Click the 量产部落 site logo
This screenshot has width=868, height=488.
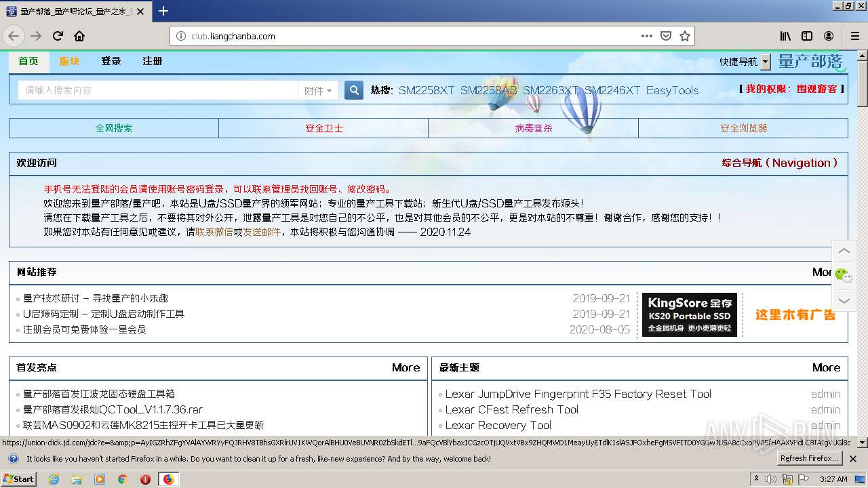(811, 62)
